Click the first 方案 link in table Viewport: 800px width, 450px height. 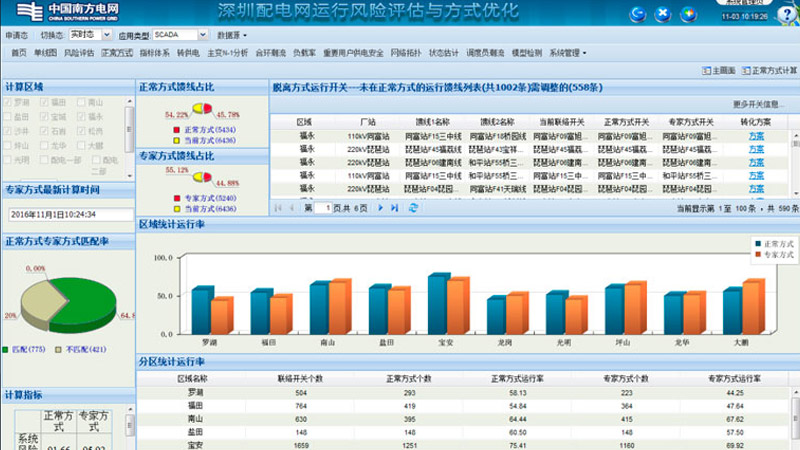coord(756,135)
